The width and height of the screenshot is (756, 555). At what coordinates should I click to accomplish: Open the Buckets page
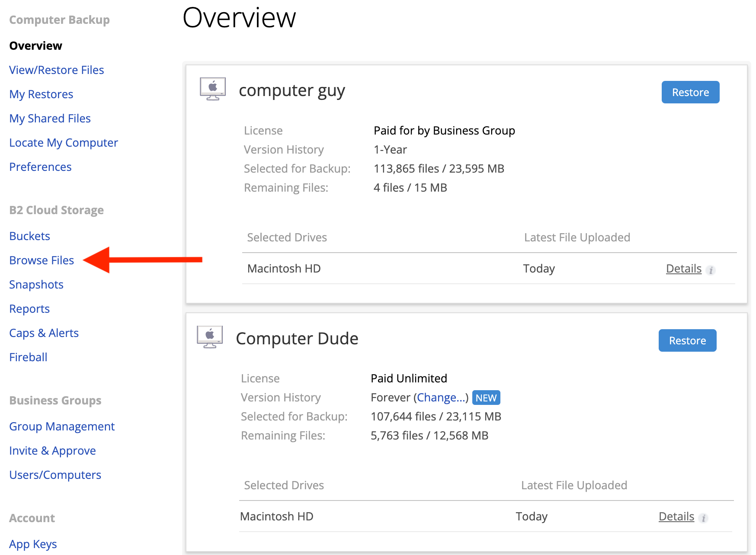(29, 236)
